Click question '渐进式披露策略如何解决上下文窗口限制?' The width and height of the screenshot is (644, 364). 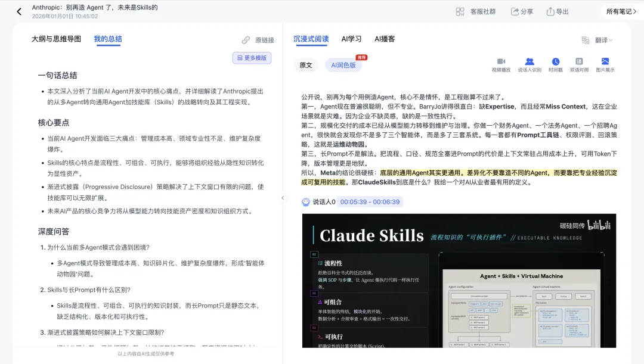106,332
